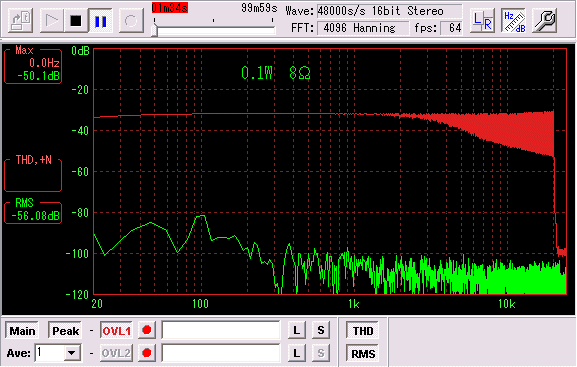
Task: Toggle the OVL1 overlay button
Action: (116, 331)
